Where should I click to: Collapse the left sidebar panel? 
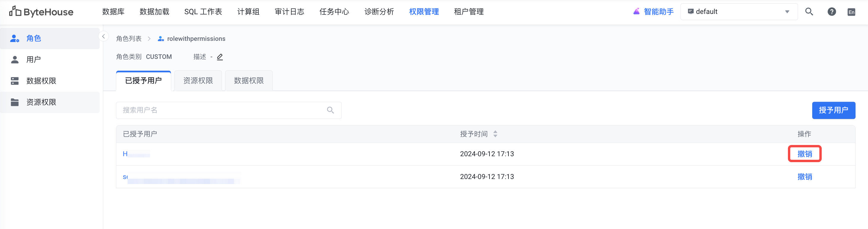tap(104, 36)
